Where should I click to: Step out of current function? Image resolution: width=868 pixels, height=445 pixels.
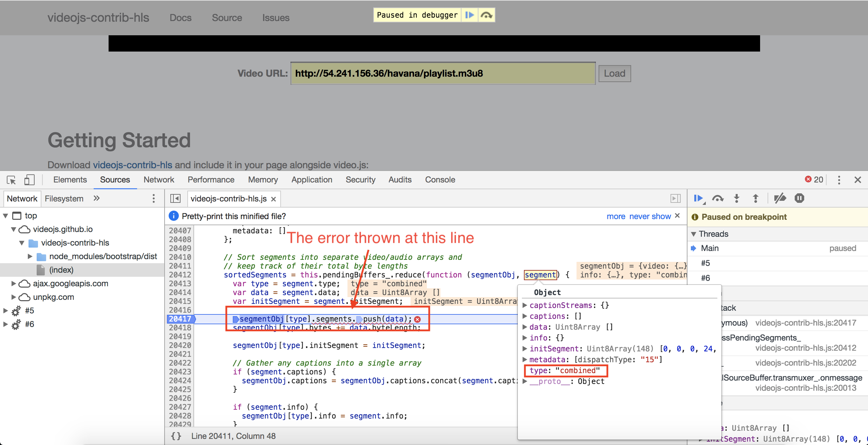click(x=755, y=198)
